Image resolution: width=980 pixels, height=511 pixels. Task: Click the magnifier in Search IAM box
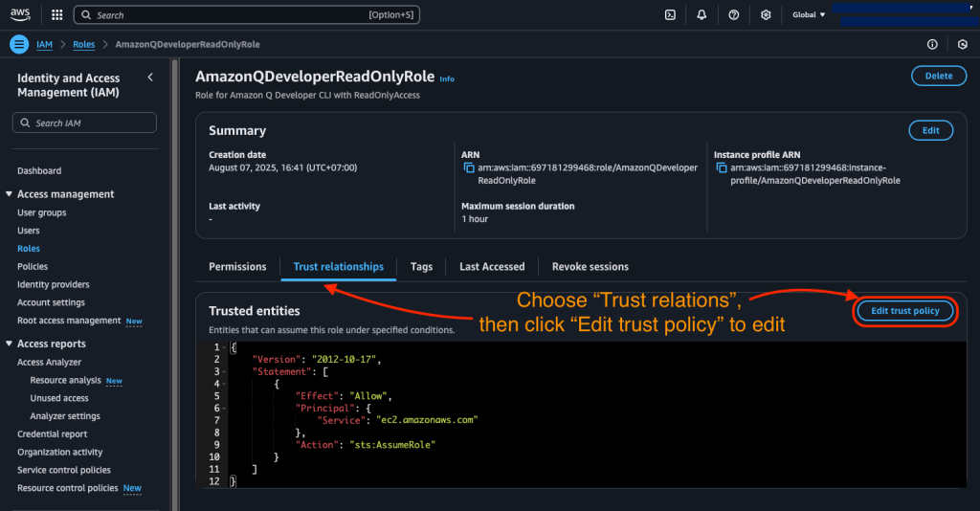[25, 123]
